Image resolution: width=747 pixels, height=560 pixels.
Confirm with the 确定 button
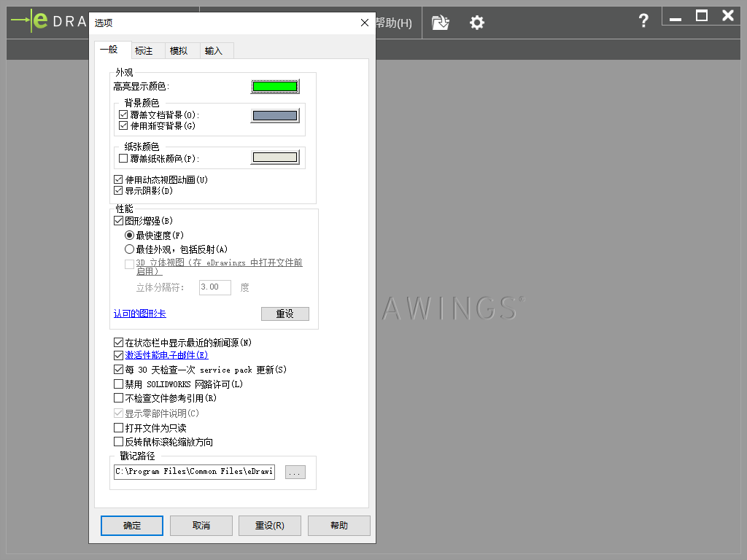click(132, 525)
